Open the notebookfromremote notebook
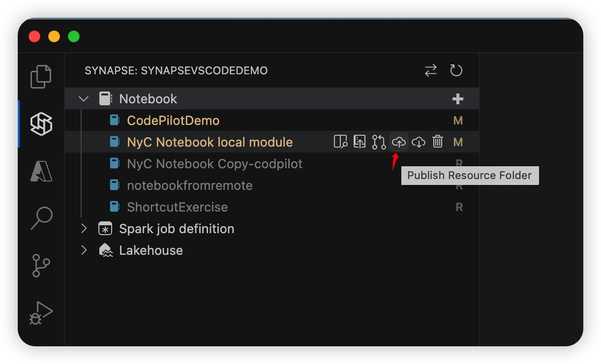The image size is (601, 364). tap(190, 185)
